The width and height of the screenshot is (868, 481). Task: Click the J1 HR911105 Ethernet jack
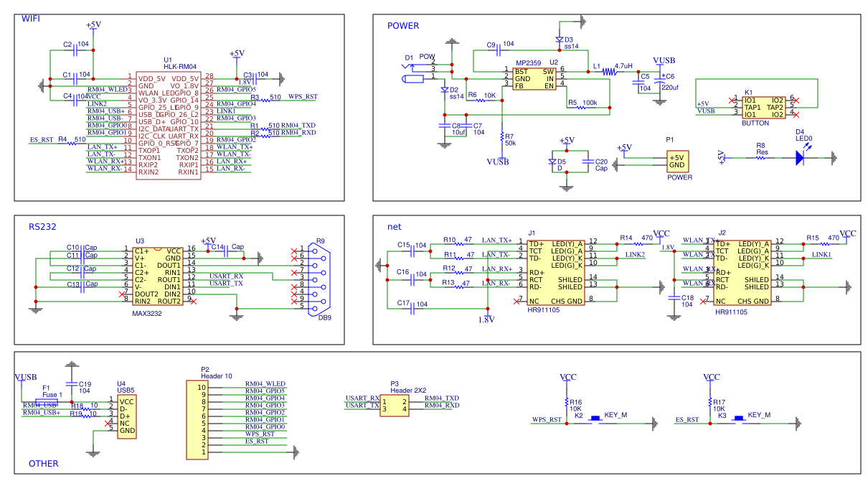click(x=555, y=272)
